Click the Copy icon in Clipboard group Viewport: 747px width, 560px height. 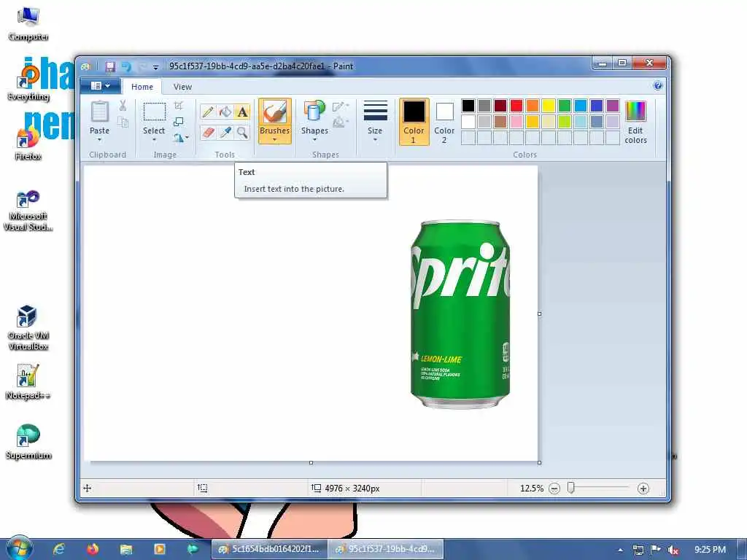[123, 122]
